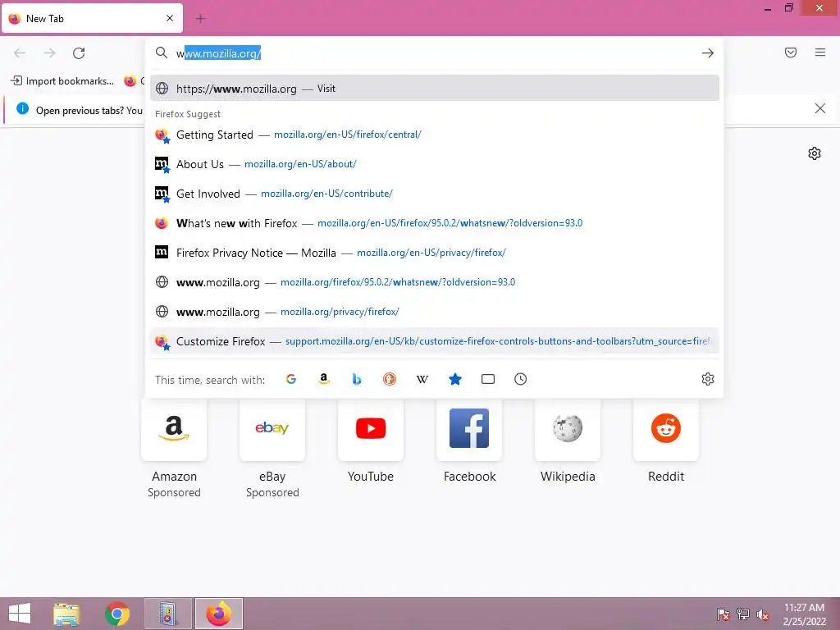Click the back navigation arrow
840x630 pixels.
point(20,53)
